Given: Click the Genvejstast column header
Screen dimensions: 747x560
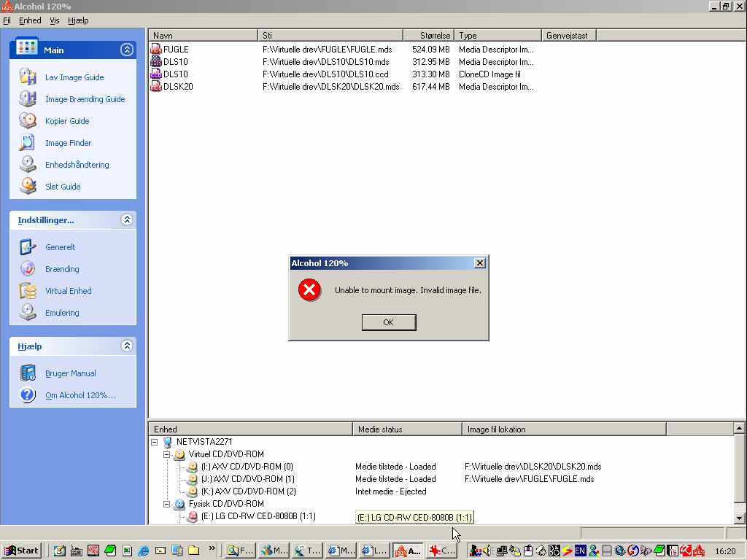Looking at the screenshot, I should click(x=569, y=35).
